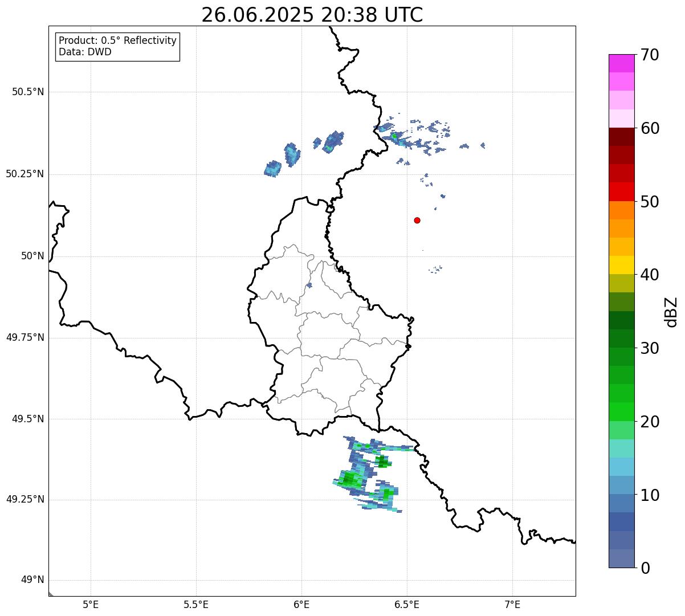685x616 pixels.
Task: Click the "dBZ" colorbar axis label
Action: [671, 311]
